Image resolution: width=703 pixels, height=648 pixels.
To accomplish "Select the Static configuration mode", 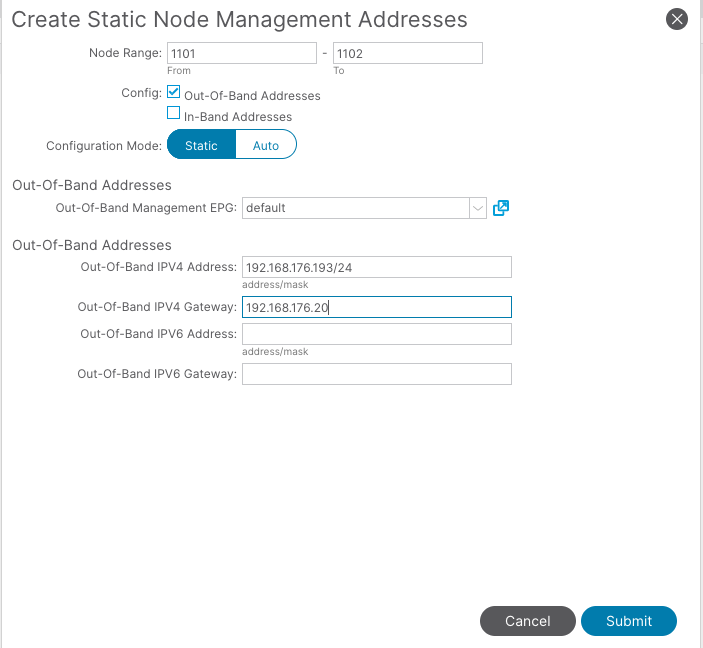I will coord(201,144).
